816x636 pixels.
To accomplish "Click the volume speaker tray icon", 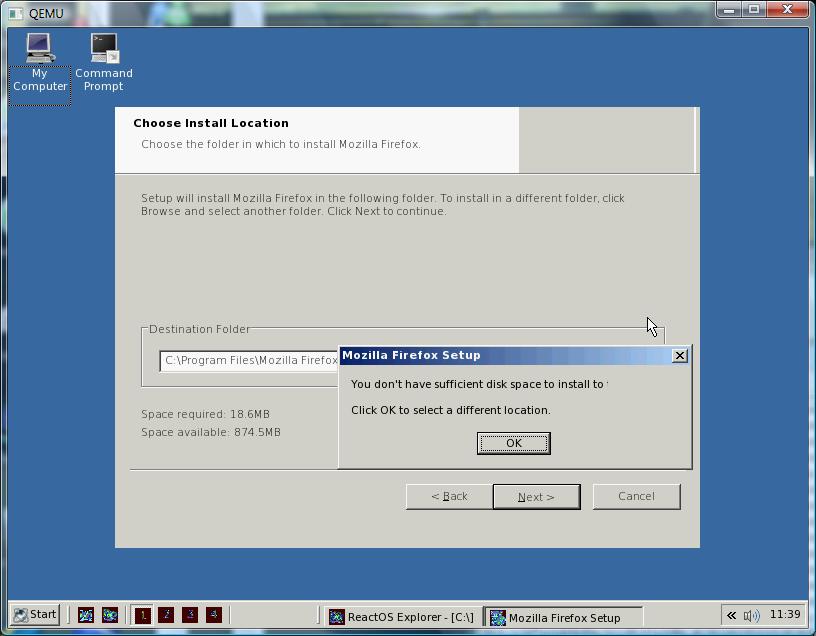I will (751, 616).
